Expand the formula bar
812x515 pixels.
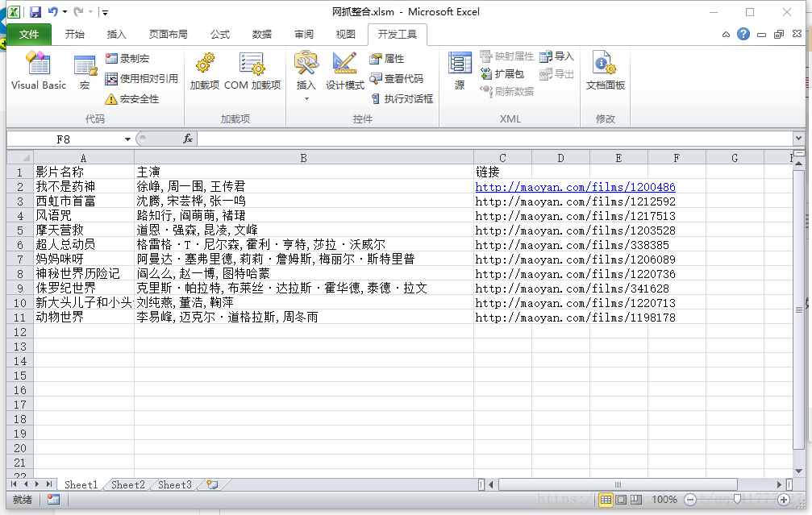798,139
